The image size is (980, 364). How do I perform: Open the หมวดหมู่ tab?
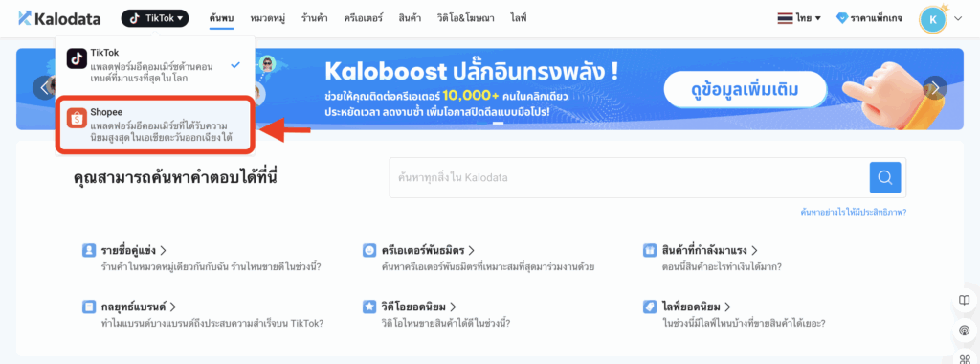click(268, 18)
